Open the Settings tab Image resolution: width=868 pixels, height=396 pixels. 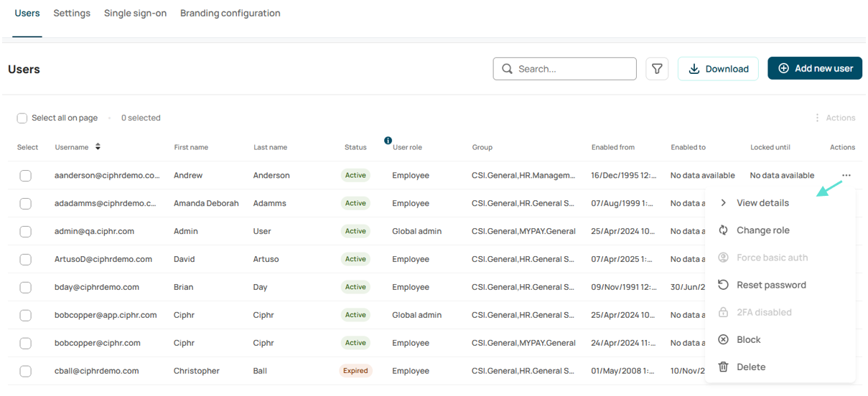click(x=72, y=13)
